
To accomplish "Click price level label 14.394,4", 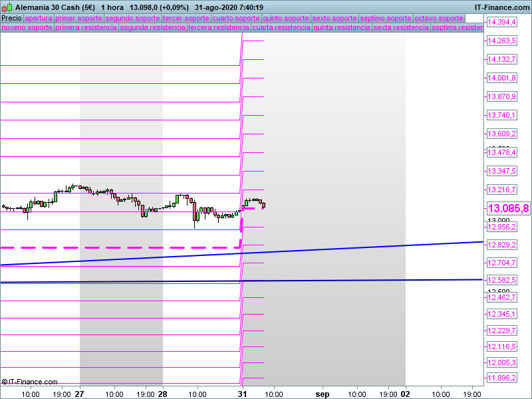I will pyautogui.click(x=502, y=23).
